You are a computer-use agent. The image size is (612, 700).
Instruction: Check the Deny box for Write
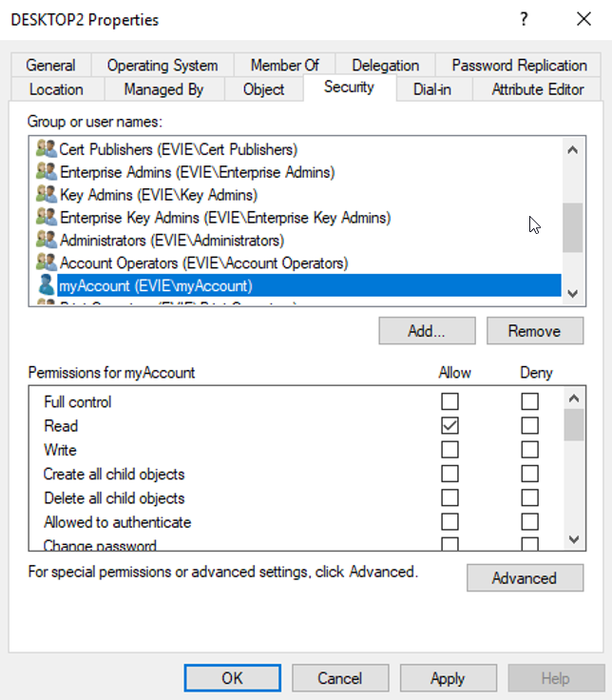529,450
